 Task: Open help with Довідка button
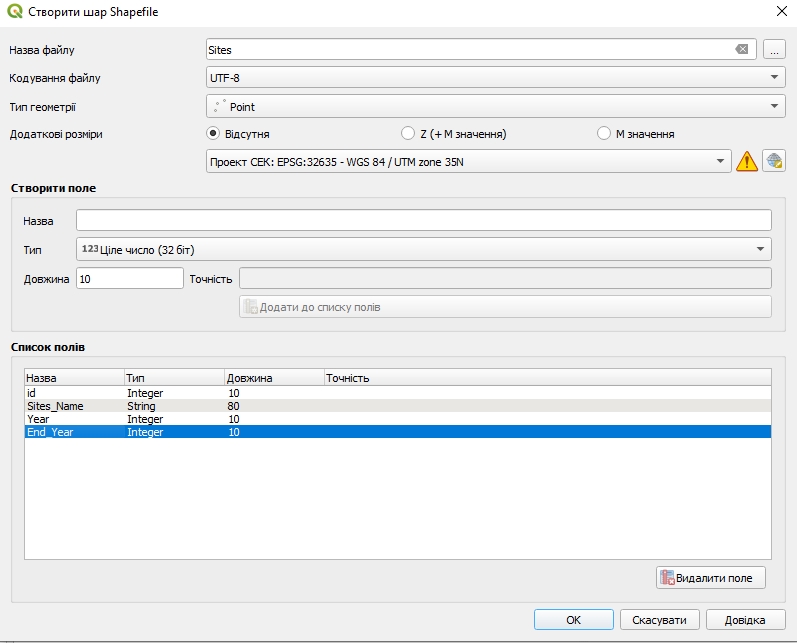[x=745, y=620]
